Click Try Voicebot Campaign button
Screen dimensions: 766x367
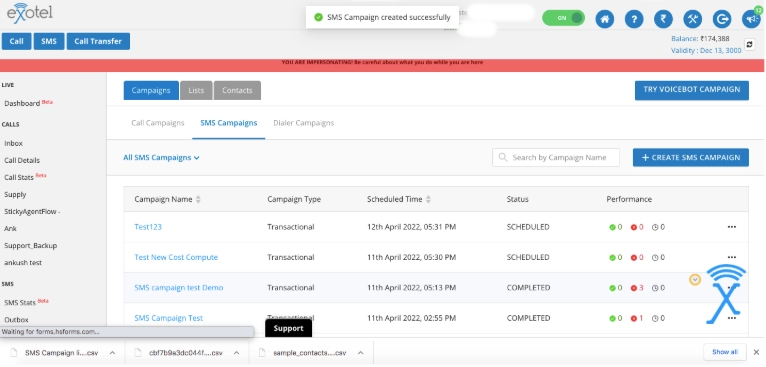tap(692, 90)
